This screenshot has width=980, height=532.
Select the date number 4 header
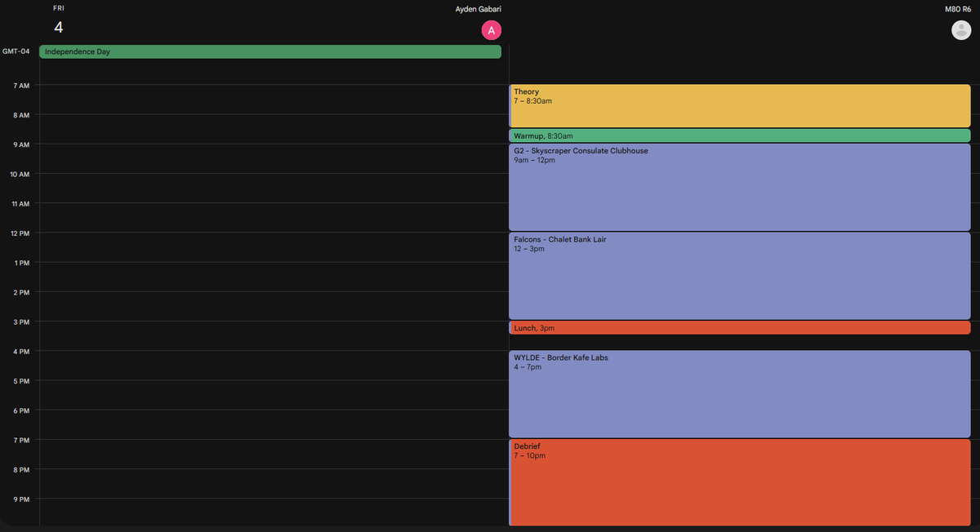pyautogui.click(x=59, y=28)
